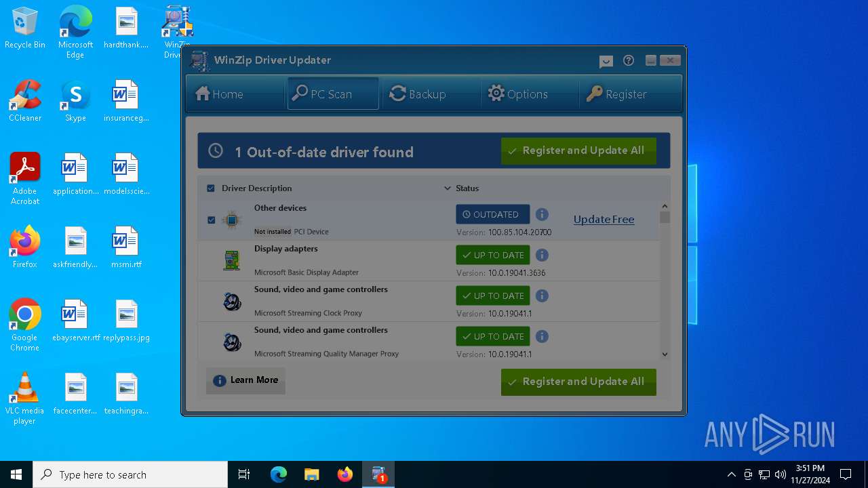Click the top Register and Update All button
The height and width of the screenshot is (488, 868).
(x=578, y=150)
